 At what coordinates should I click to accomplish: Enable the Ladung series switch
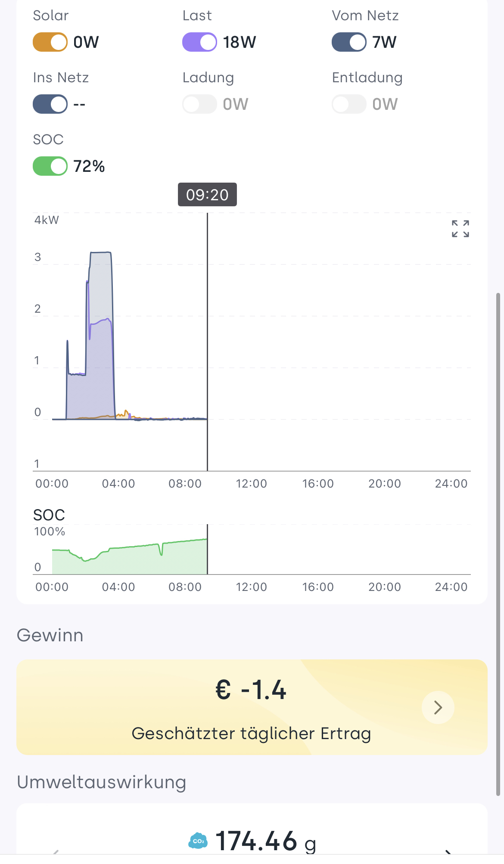coord(199,104)
